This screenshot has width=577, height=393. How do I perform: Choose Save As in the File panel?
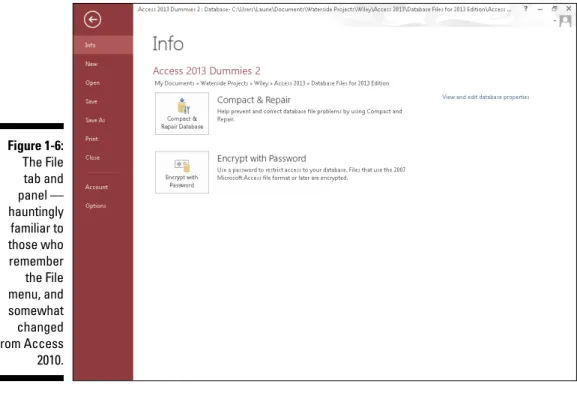(x=103, y=120)
